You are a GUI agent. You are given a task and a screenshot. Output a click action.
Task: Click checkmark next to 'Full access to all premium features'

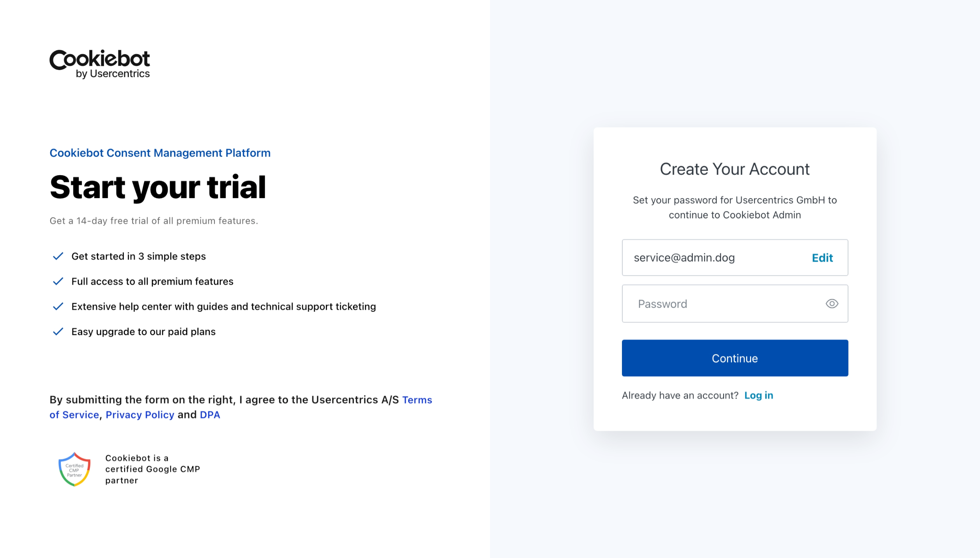[x=58, y=281]
